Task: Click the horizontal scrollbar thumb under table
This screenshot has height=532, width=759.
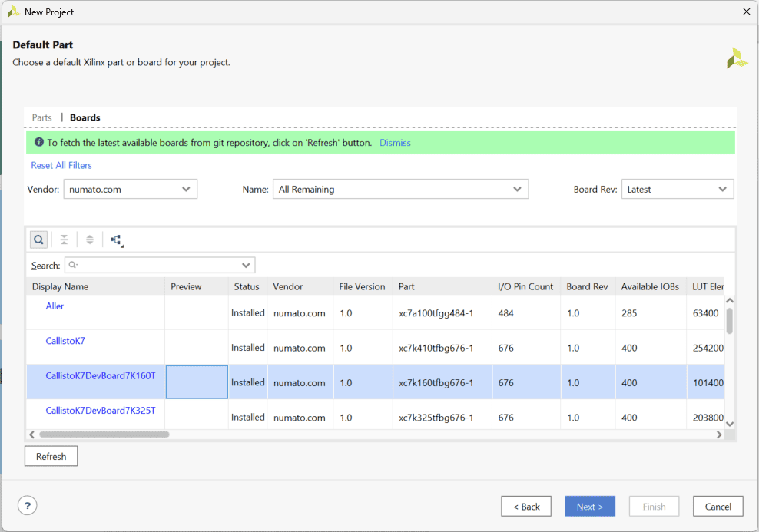Action: tap(104, 435)
